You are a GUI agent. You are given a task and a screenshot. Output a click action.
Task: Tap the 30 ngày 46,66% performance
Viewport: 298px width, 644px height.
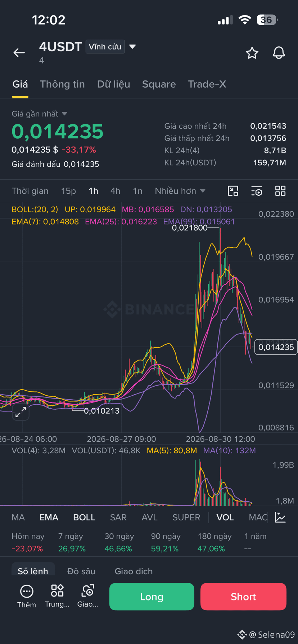pyautogui.click(x=119, y=542)
